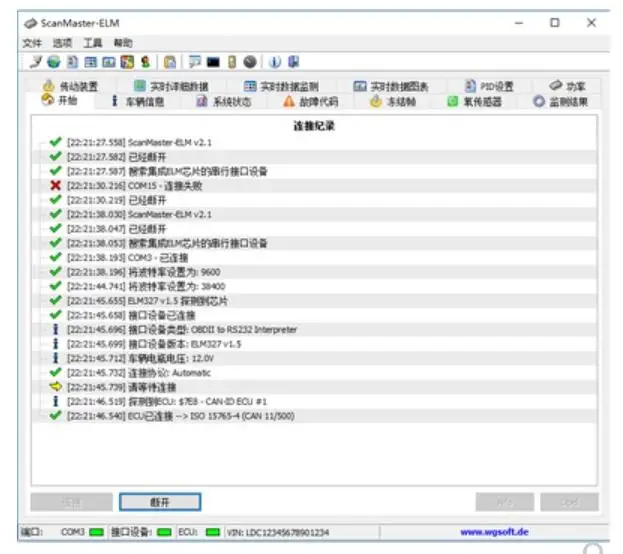Open the 帮助 menu
Screen dimensions: 623x554
point(123,43)
